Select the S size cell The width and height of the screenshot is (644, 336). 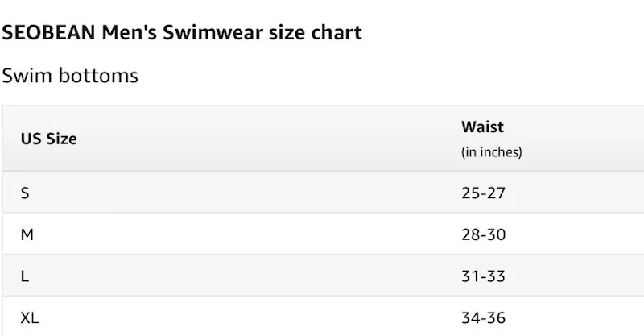(25, 193)
